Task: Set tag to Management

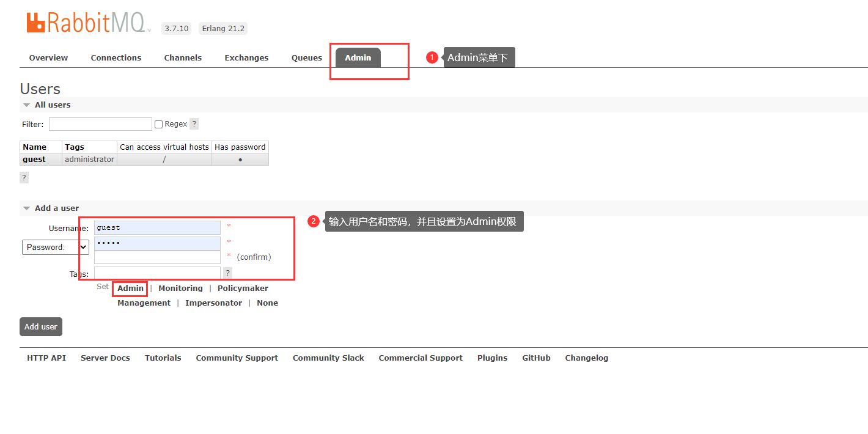Action: [x=144, y=303]
